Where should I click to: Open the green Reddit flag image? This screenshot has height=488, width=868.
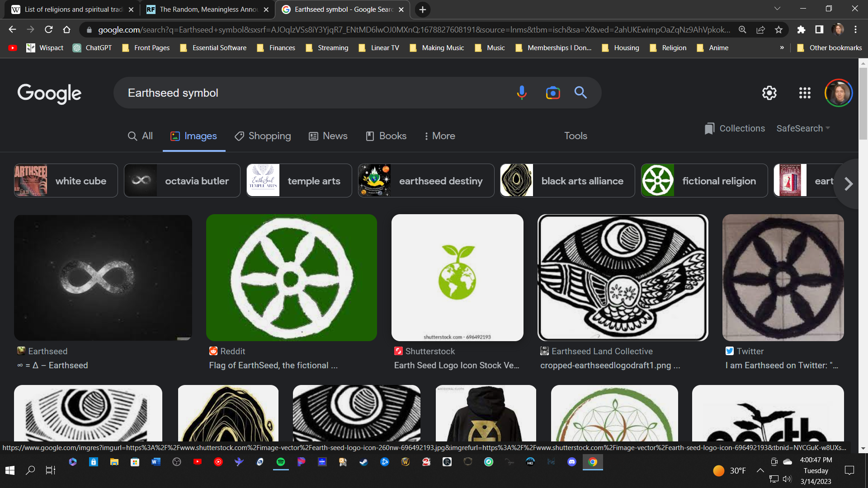click(291, 277)
